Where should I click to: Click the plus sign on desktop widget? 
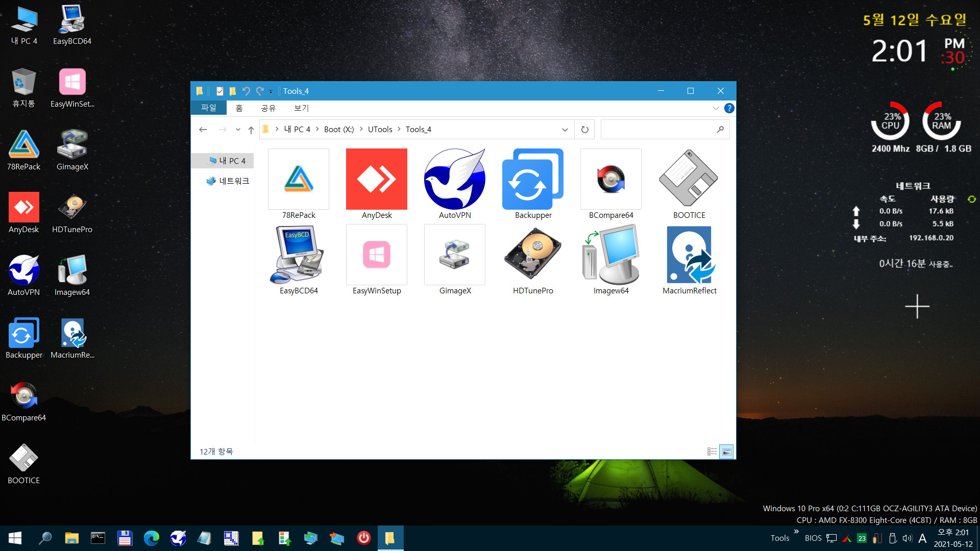tap(917, 306)
